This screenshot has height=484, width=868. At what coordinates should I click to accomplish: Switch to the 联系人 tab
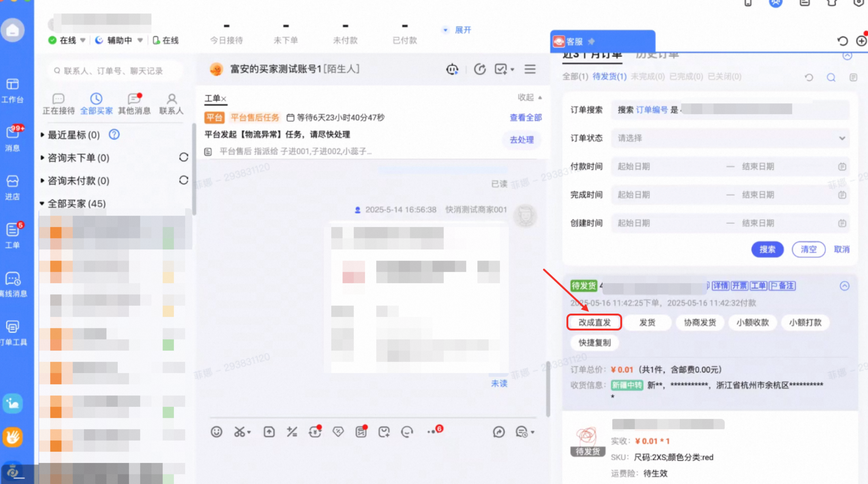(171, 104)
